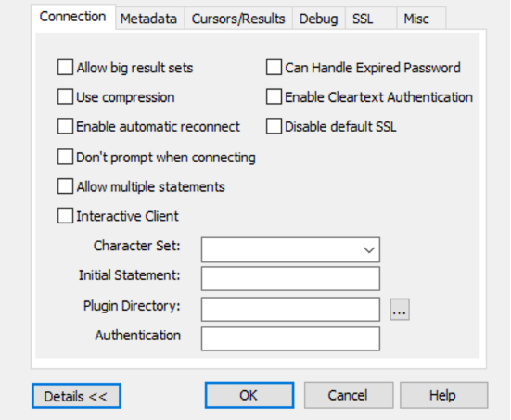Focus the Initial Statement text field
Image resolution: width=511 pixels, height=420 pixels.
coord(290,278)
